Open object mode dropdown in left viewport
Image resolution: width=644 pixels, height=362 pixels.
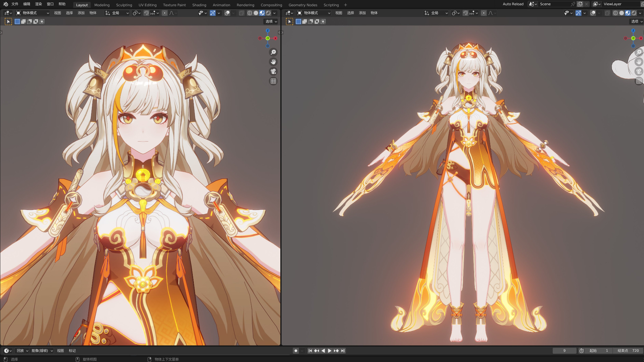33,13
